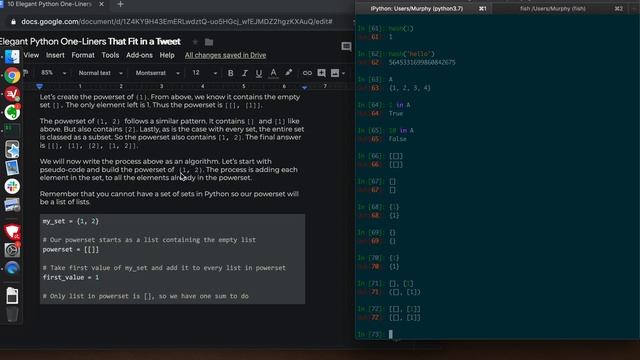This screenshot has width=640, height=360.
Task: Click the powerset = [[]] code line
Action: click(71, 249)
